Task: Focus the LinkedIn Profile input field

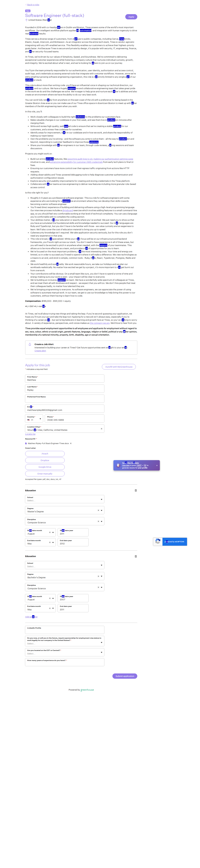Action: (64, 631)
